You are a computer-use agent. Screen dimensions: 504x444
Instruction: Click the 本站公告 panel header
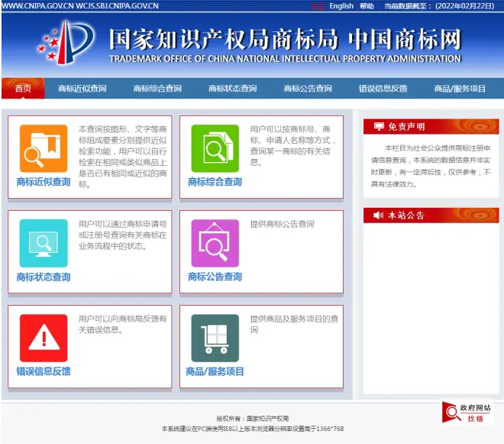[x=431, y=215]
